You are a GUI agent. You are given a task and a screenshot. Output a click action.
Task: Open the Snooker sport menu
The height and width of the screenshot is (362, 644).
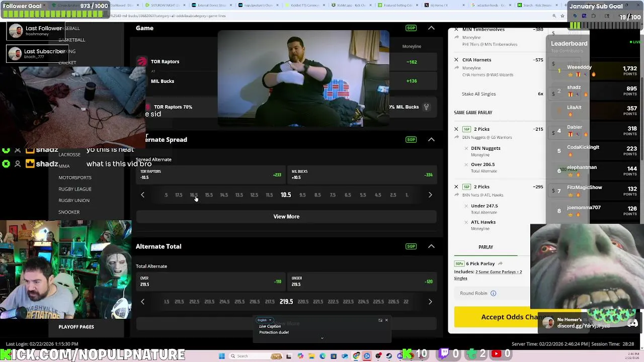(x=69, y=212)
